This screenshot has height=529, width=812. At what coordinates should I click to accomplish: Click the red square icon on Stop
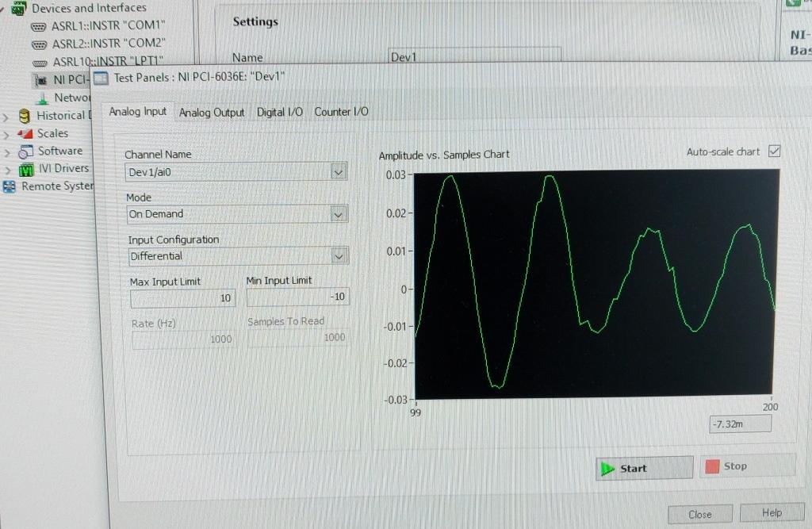click(712, 466)
